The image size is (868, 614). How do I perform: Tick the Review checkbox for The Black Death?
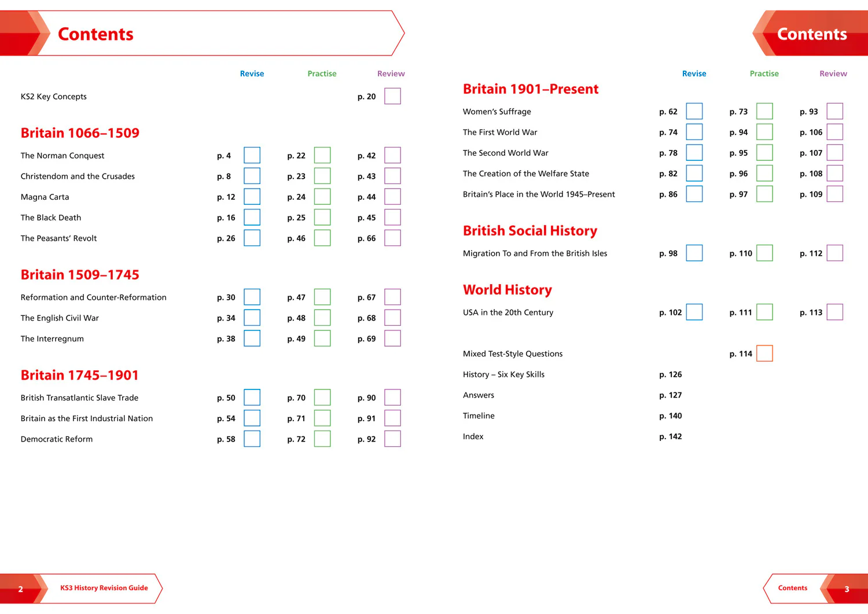pos(392,218)
